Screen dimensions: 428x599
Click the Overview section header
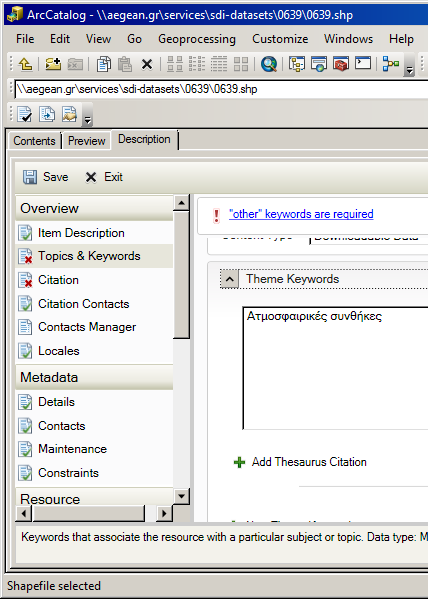pos(94,208)
